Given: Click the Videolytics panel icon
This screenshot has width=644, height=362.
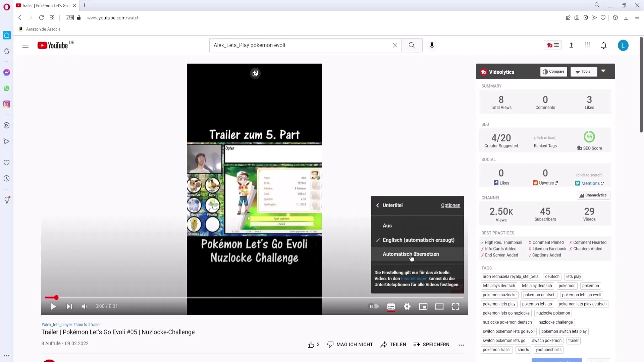Looking at the screenshot, I should tap(483, 72).
